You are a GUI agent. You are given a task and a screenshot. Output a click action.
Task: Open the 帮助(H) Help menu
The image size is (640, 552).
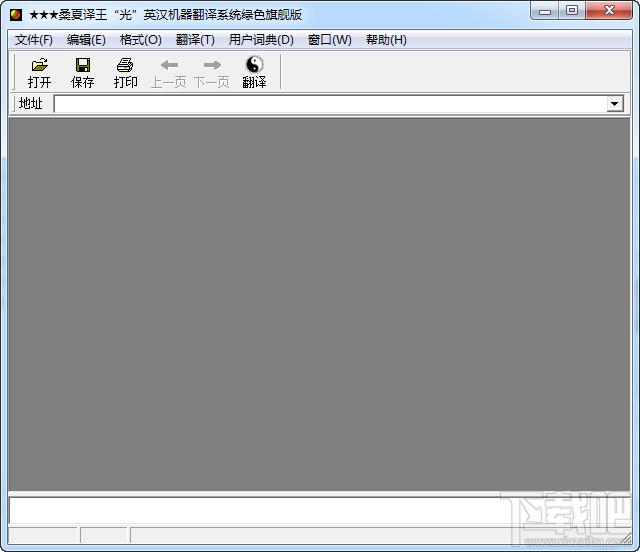[386, 40]
